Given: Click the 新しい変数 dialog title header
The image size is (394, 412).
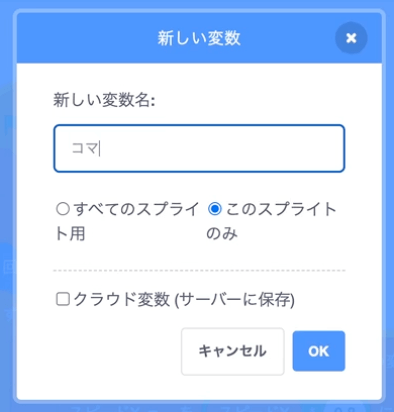Looking at the screenshot, I should [199, 38].
